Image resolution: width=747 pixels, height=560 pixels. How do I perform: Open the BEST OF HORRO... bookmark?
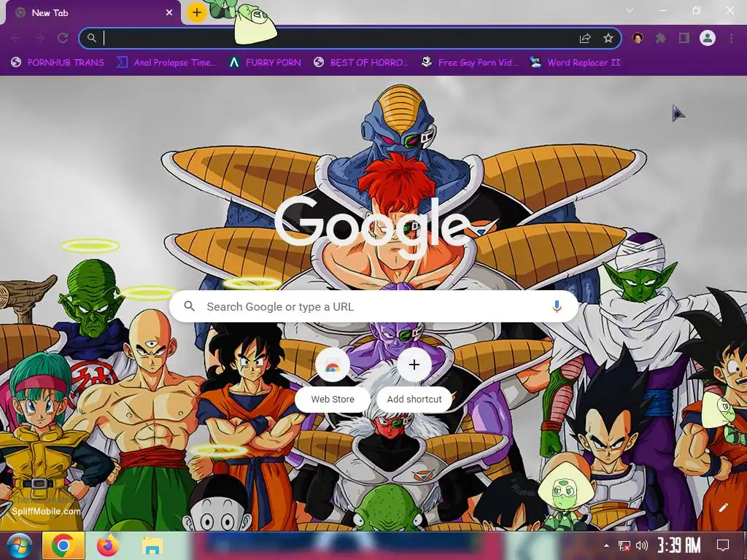pyautogui.click(x=361, y=63)
